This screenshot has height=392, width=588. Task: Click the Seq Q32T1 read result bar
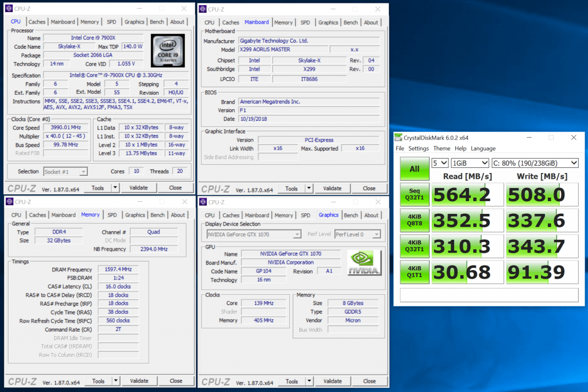(x=467, y=195)
